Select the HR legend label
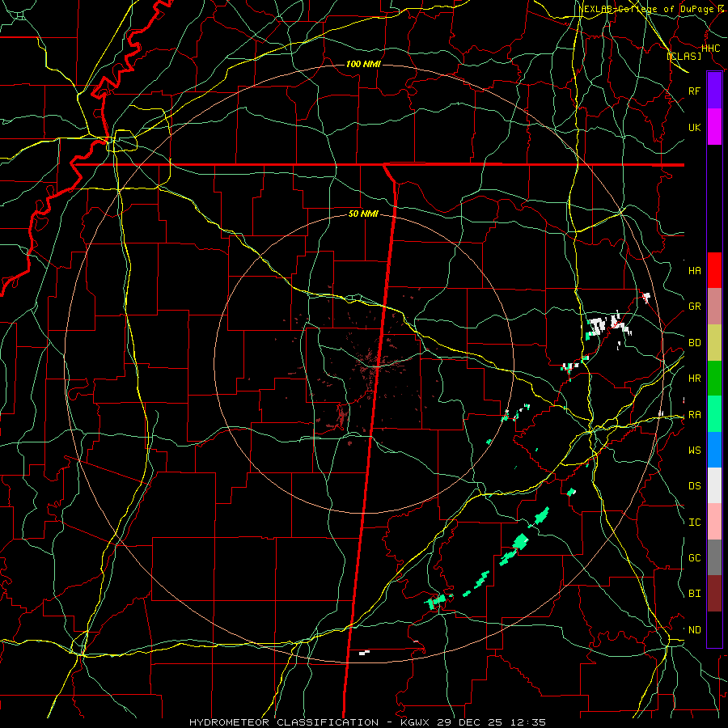This screenshot has height=728, width=728. click(695, 379)
